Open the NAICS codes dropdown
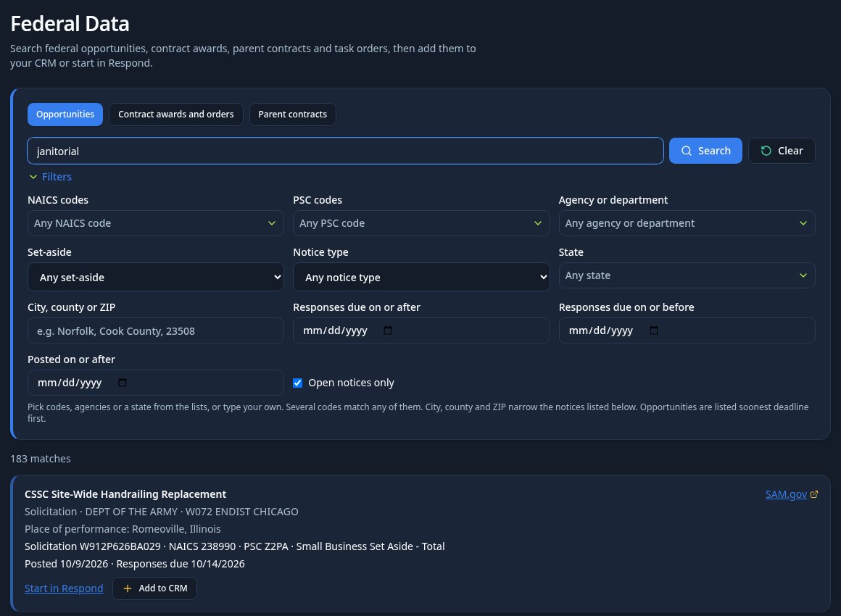 pyautogui.click(x=156, y=223)
